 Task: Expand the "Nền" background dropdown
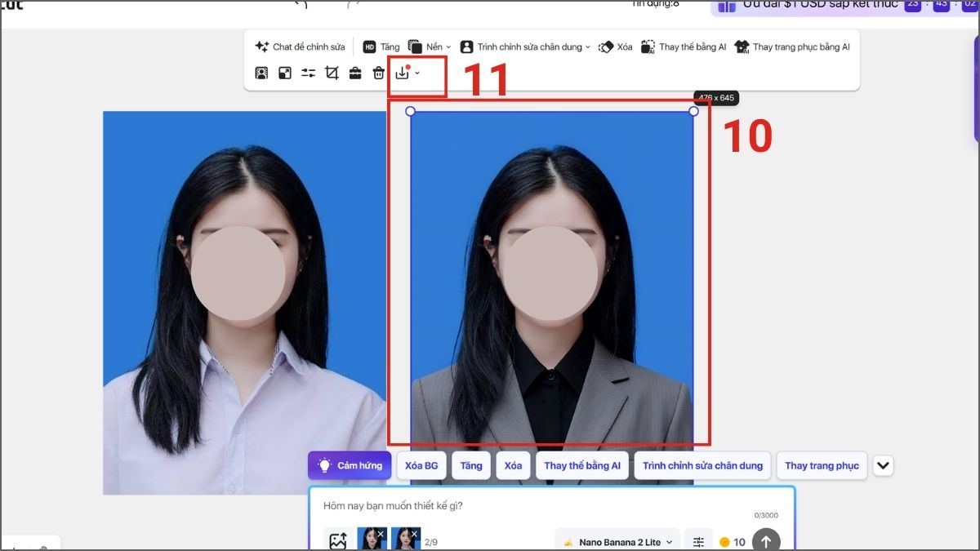click(x=430, y=47)
